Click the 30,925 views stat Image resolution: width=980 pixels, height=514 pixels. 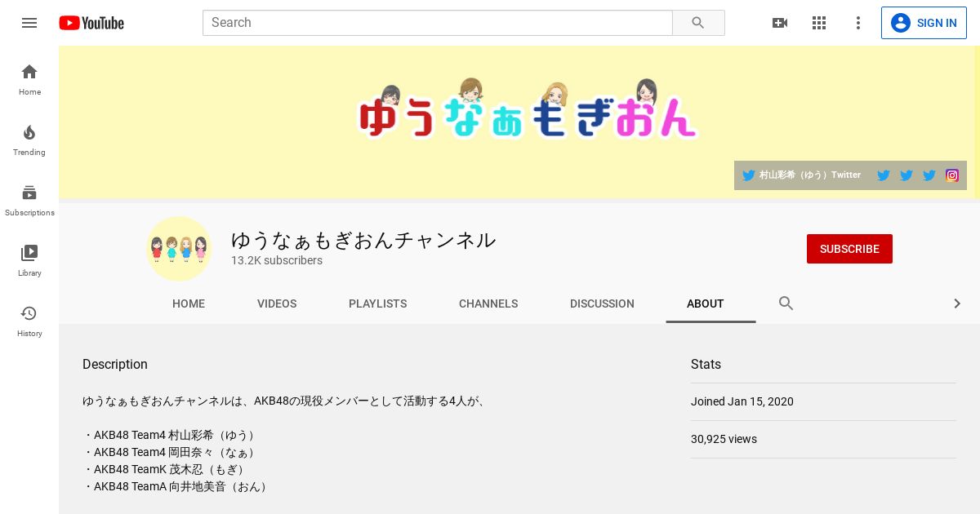point(724,439)
